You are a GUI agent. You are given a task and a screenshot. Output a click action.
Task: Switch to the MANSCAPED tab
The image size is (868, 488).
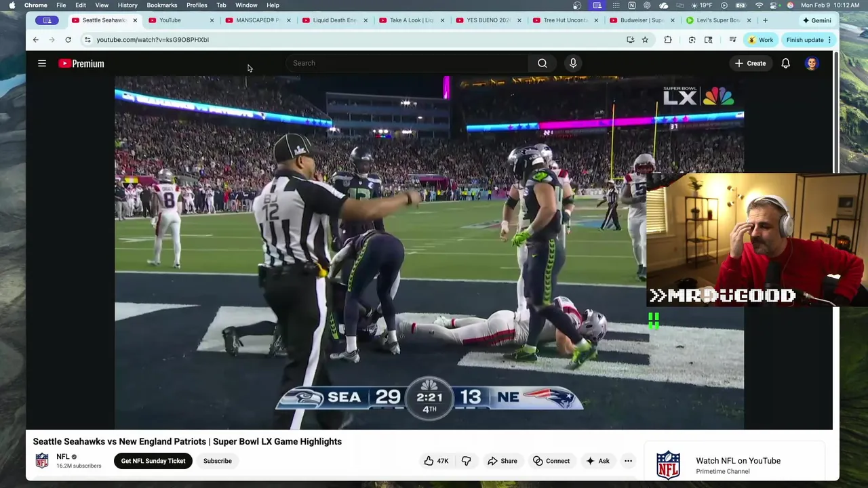(x=256, y=20)
